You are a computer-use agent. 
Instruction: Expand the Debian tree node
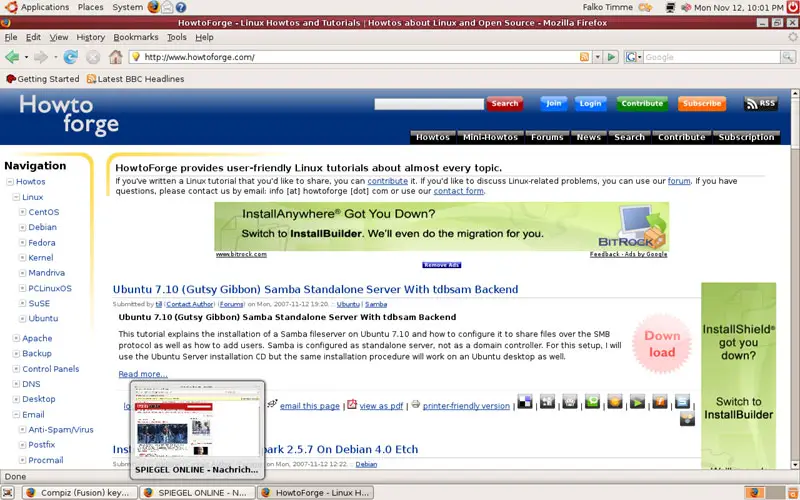point(22,228)
